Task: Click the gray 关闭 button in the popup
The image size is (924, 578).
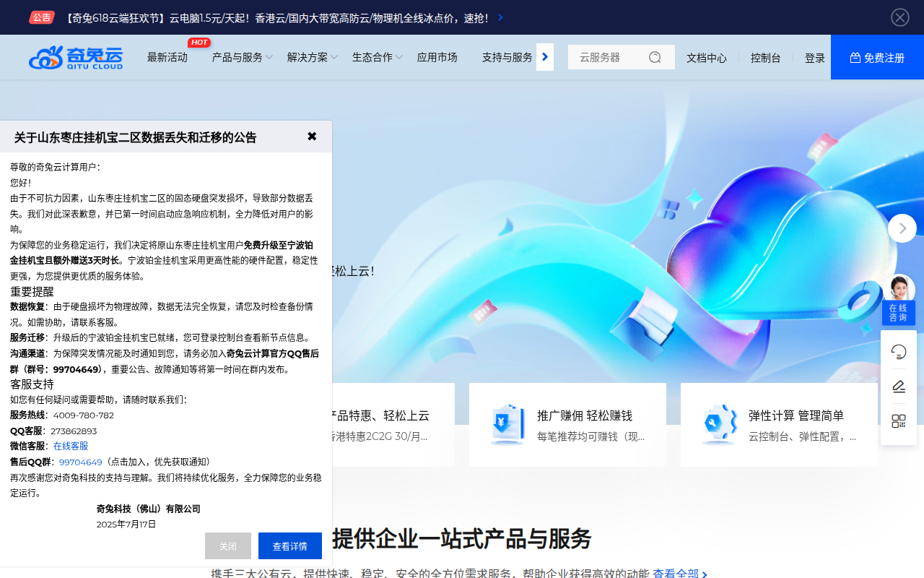Action: click(x=228, y=546)
